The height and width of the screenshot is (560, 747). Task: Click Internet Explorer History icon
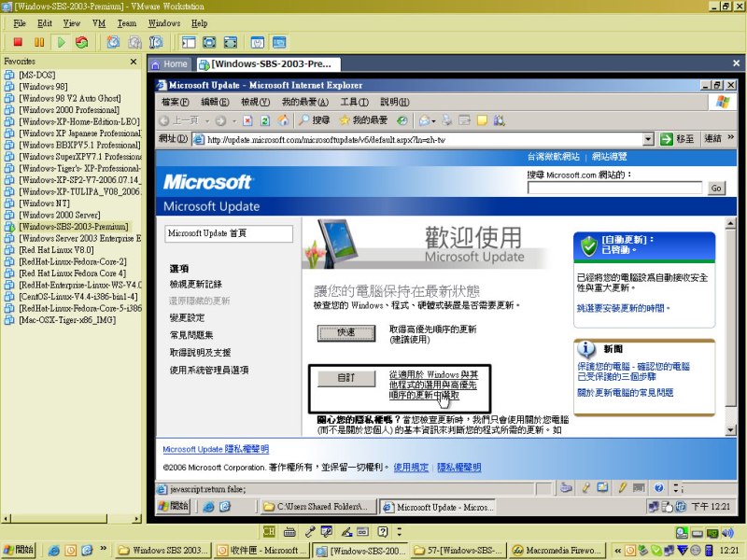(402, 120)
